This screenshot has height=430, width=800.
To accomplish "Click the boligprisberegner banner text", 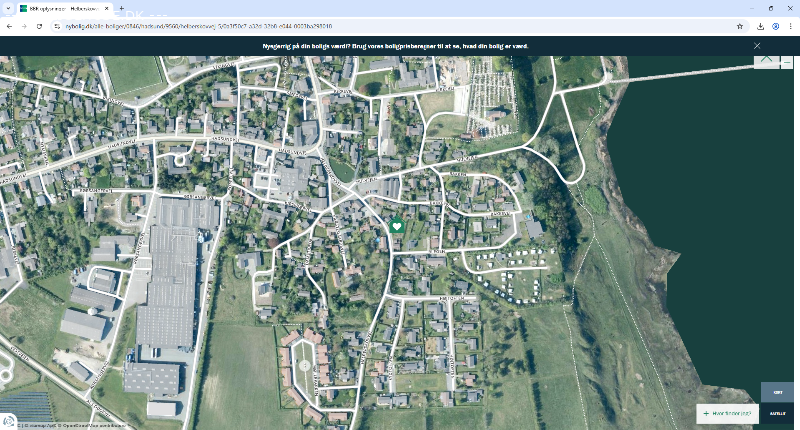I will click(400, 46).
